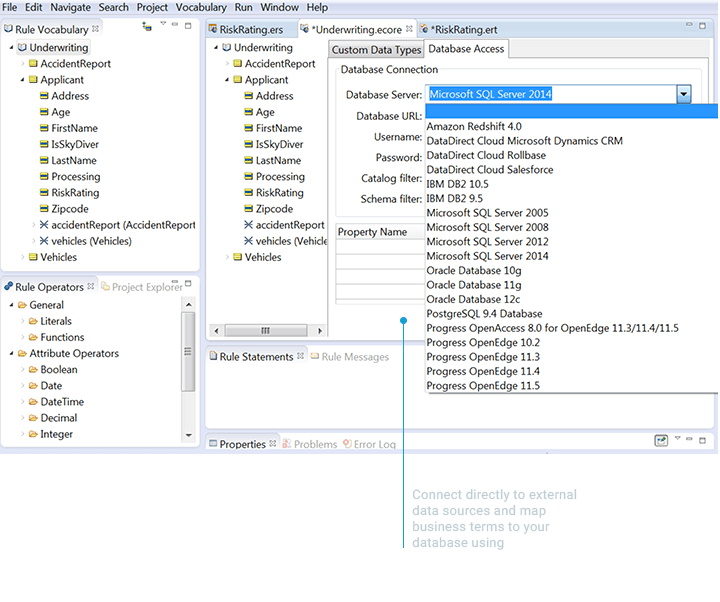Choose Progress OpenEdge 11.5 option
Viewport: 720px width, 602px height.
(483, 386)
